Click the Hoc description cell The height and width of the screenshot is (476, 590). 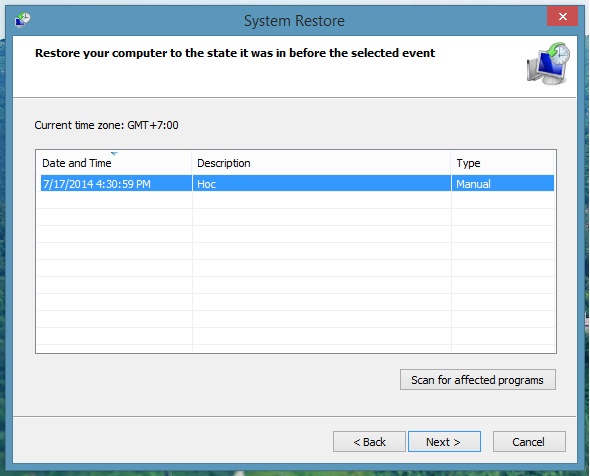207,184
